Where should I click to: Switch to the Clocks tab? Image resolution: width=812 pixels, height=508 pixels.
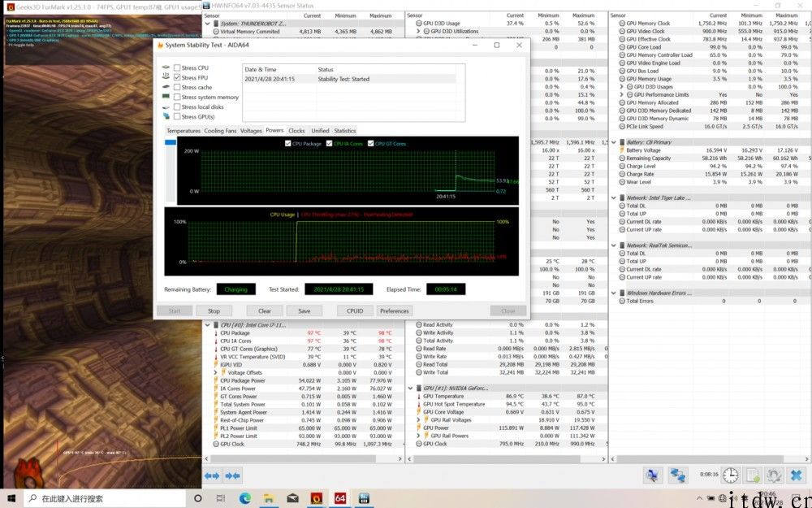pos(296,131)
